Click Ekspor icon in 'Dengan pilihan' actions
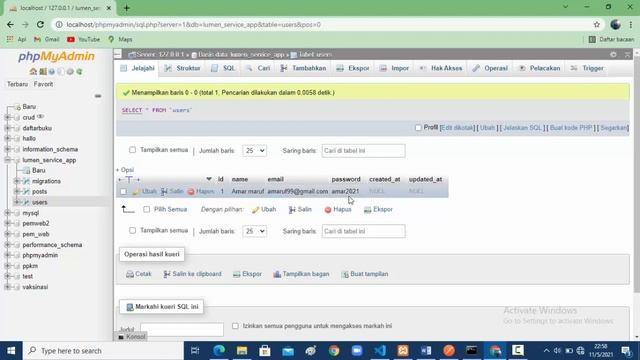Viewport: 640px width, 360px height. tap(367, 209)
